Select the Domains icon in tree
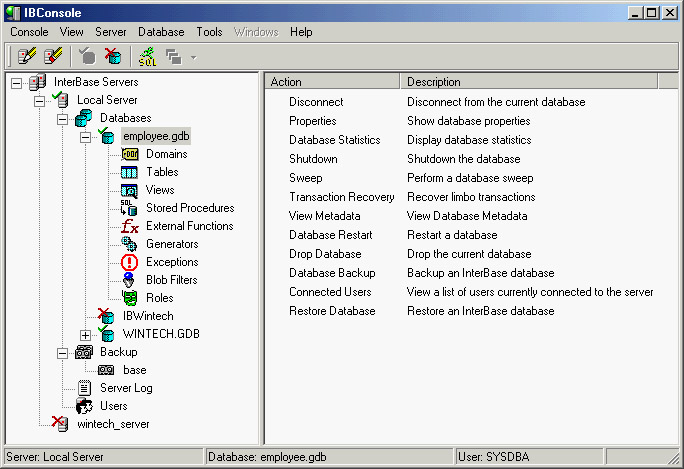Image resolution: width=684 pixels, height=469 pixels. tap(129, 154)
